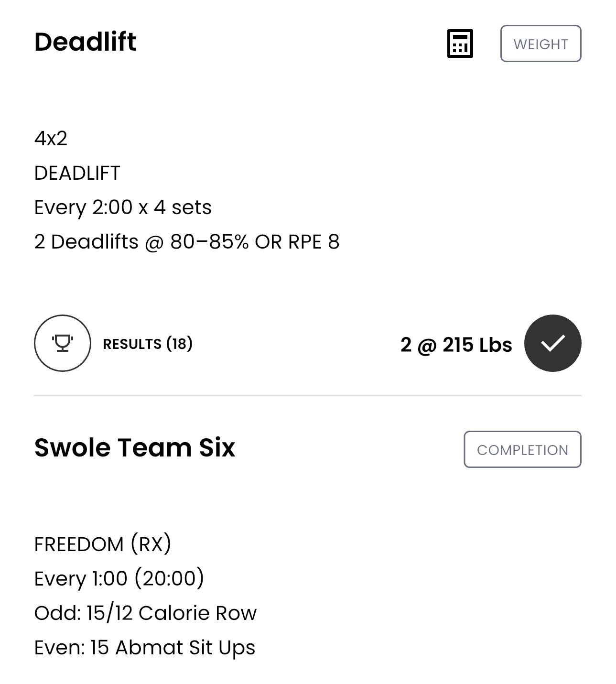Tap the 'RPE 8' text
This screenshot has height=684, width=616.
313,242
